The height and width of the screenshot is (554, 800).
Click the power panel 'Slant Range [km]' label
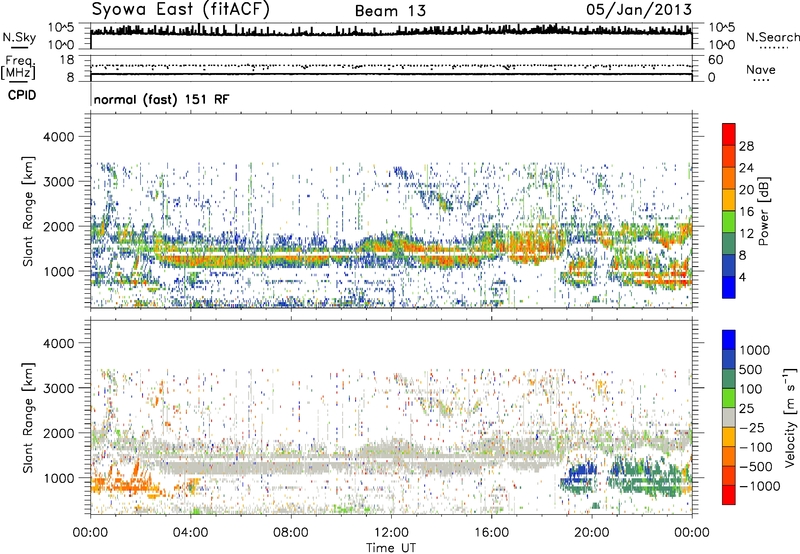point(28,211)
